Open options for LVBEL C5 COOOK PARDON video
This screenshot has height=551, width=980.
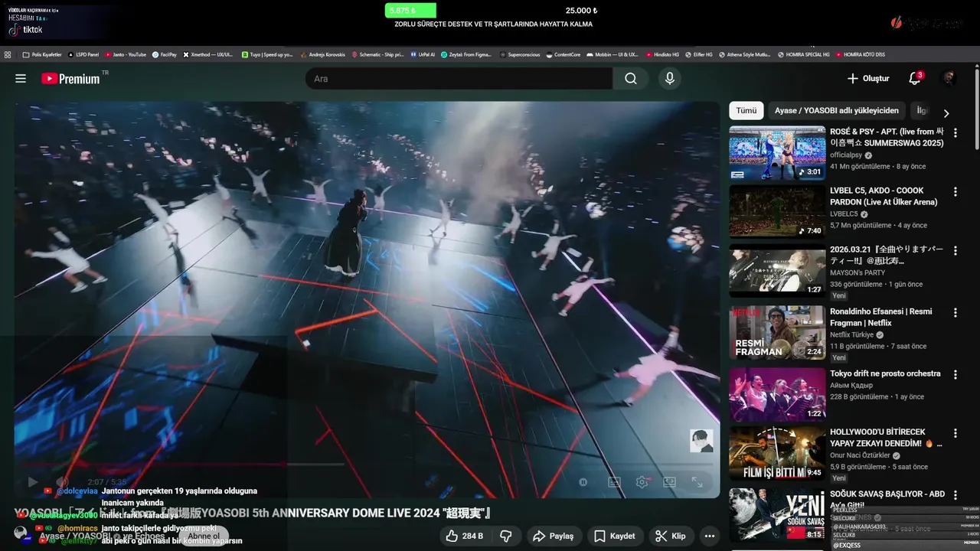955,191
